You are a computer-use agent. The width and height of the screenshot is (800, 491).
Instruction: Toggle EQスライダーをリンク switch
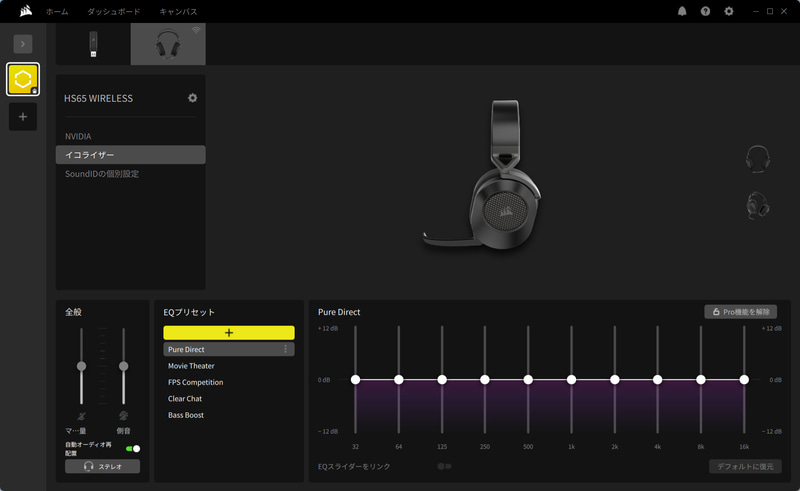click(444, 466)
